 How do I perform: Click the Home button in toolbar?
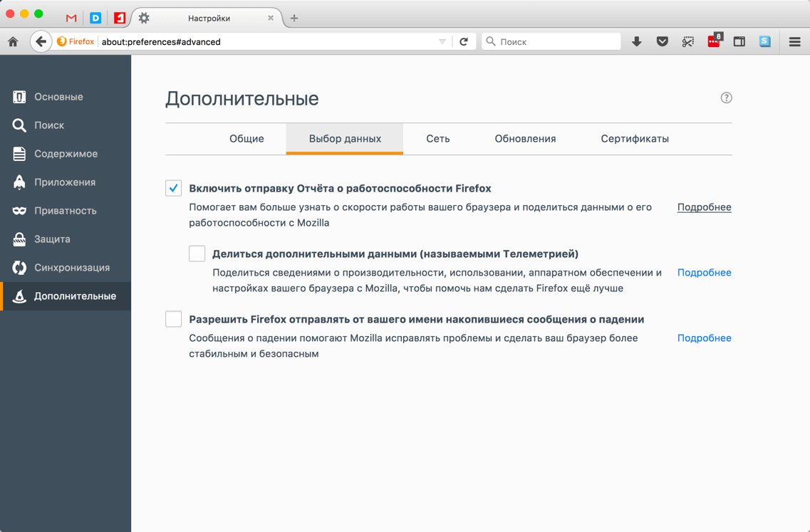(13, 42)
